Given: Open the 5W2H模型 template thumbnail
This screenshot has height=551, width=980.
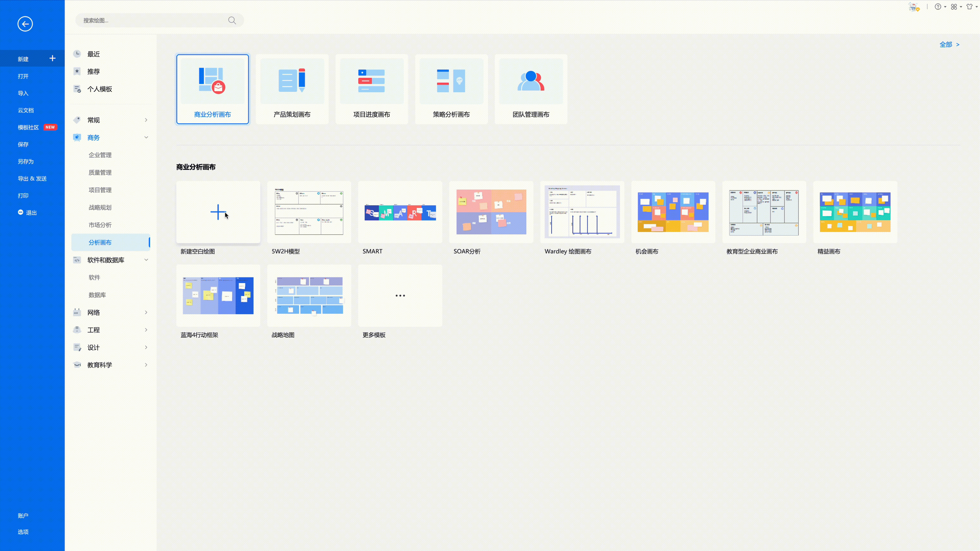Looking at the screenshot, I should [x=309, y=212].
